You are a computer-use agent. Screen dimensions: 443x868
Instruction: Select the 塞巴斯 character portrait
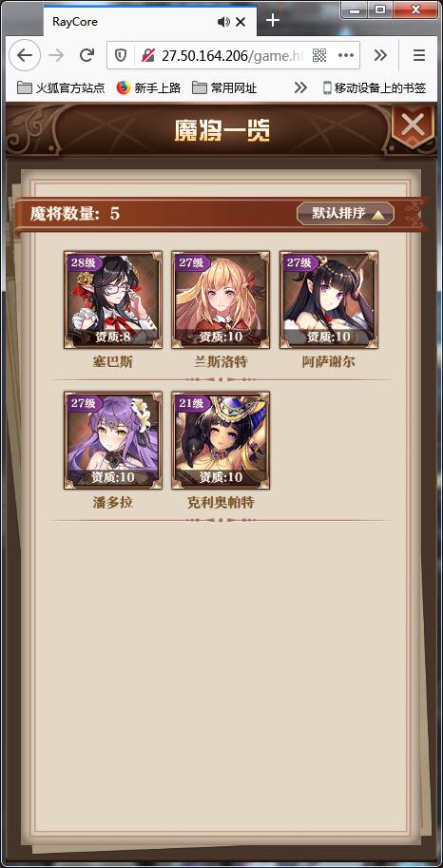point(113,300)
